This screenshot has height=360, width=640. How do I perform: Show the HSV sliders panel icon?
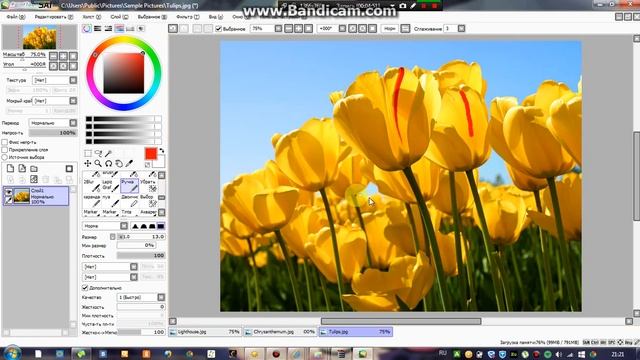[x=108, y=29]
